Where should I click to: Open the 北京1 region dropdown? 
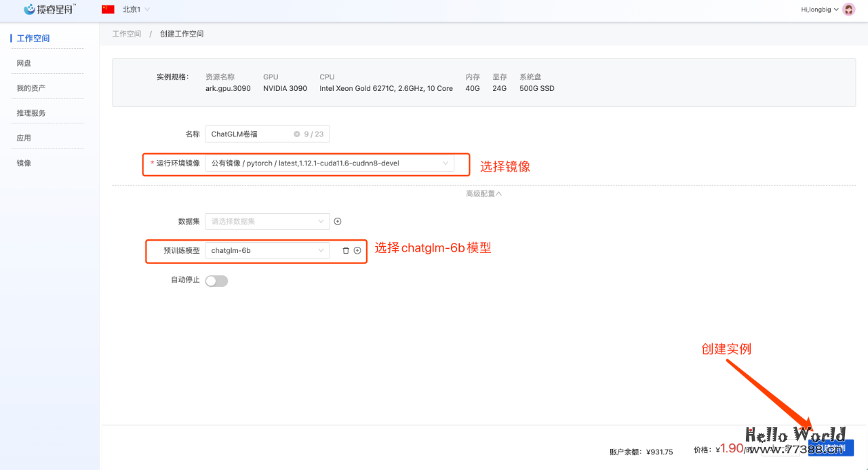tap(136, 9)
